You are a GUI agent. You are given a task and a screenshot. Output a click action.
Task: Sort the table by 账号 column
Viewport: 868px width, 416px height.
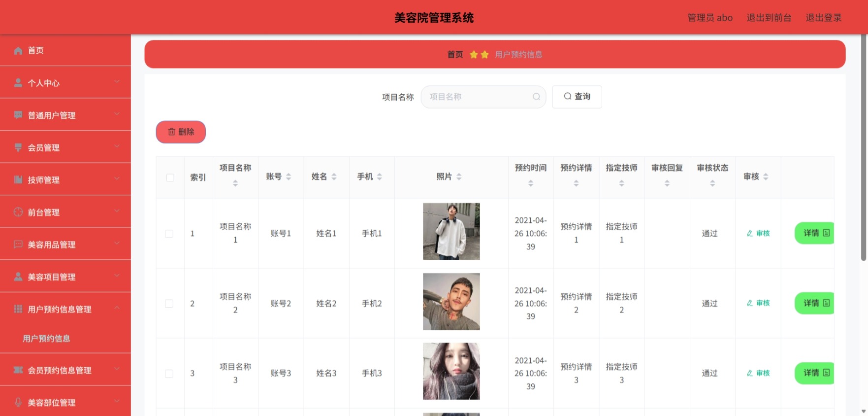point(289,176)
